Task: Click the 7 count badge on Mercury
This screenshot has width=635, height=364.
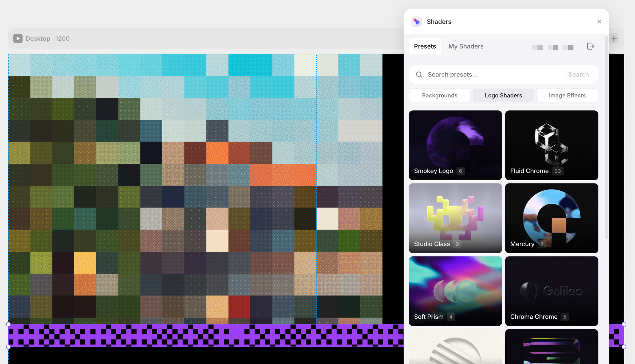Action: pos(542,244)
